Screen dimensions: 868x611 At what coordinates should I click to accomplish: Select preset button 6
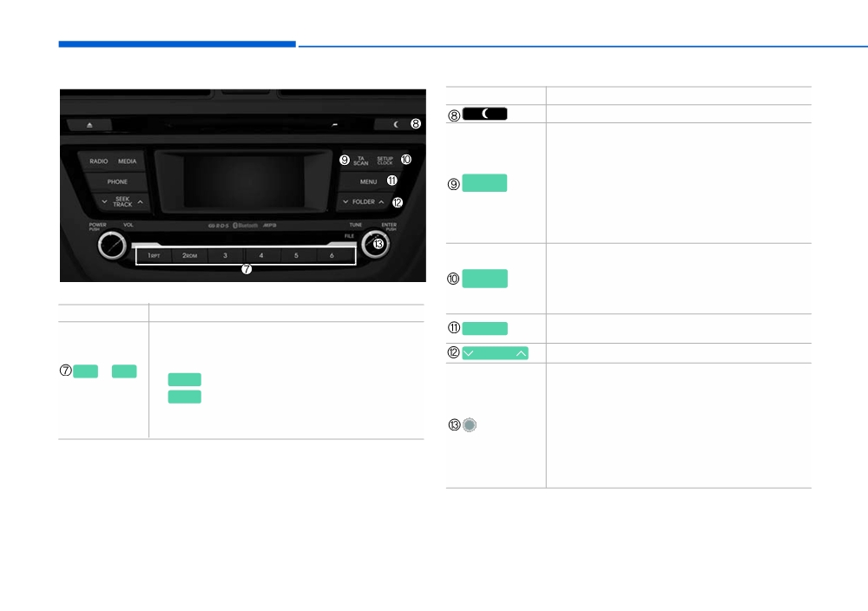[x=332, y=256]
